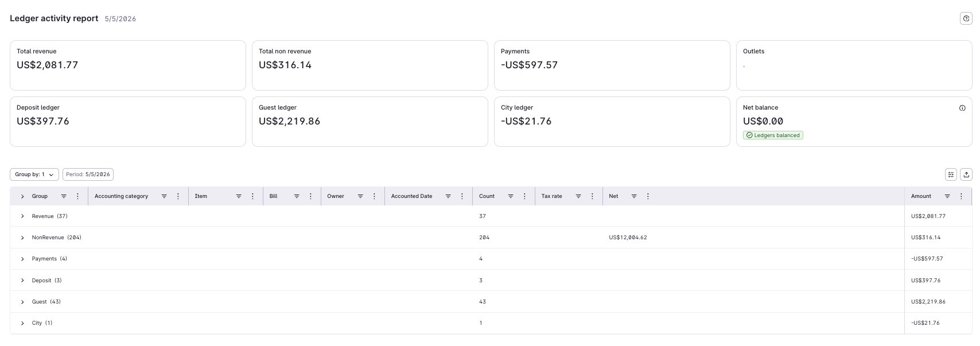Click the count value 204
Screen dimensions: 980x346
click(484, 238)
